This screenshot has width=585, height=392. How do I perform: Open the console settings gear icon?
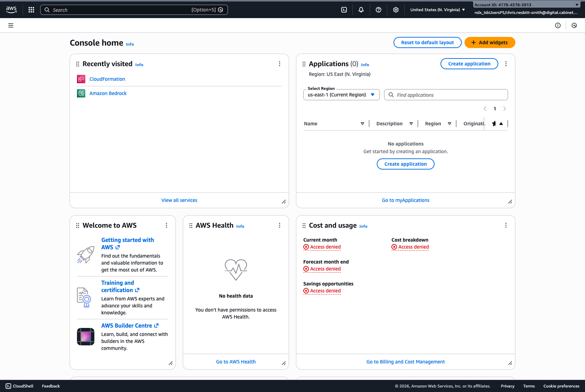pyautogui.click(x=396, y=9)
